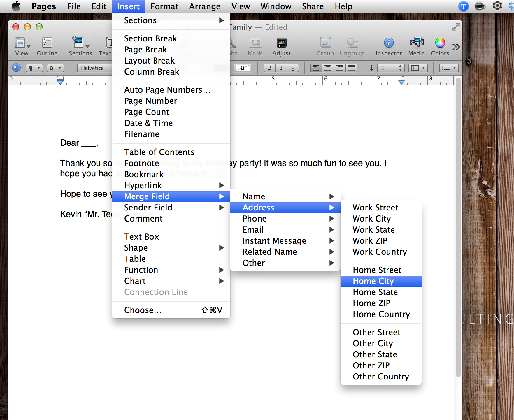Open Helvetica font family dropdown
The width and height of the screenshot is (514, 420).
pyautogui.click(x=94, y=68)
